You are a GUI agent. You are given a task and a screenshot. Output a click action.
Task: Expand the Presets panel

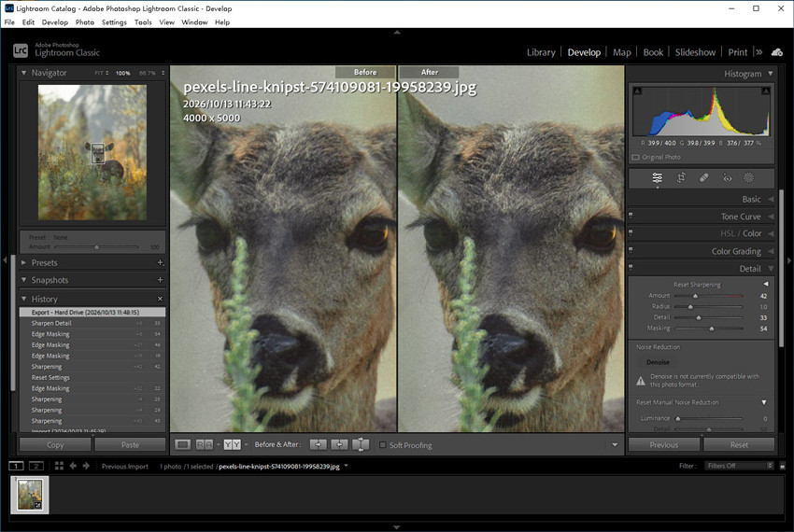pos(23,262)
